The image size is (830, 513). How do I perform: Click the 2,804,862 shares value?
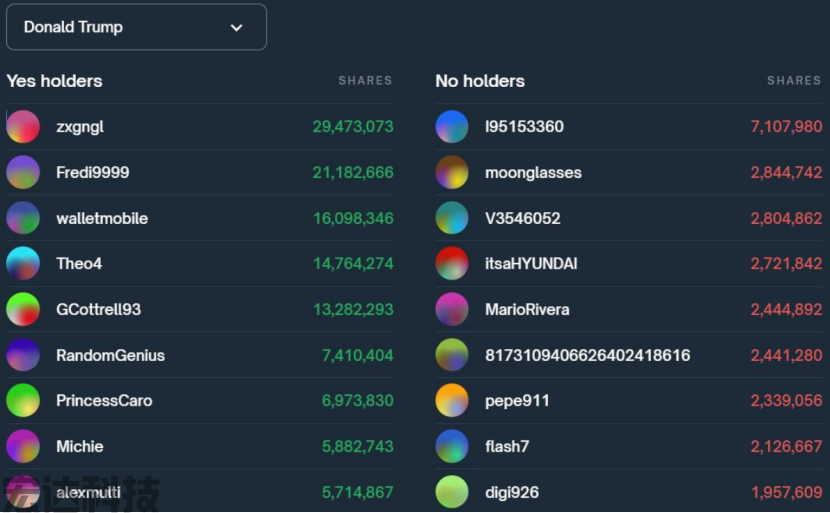[786, 218]
